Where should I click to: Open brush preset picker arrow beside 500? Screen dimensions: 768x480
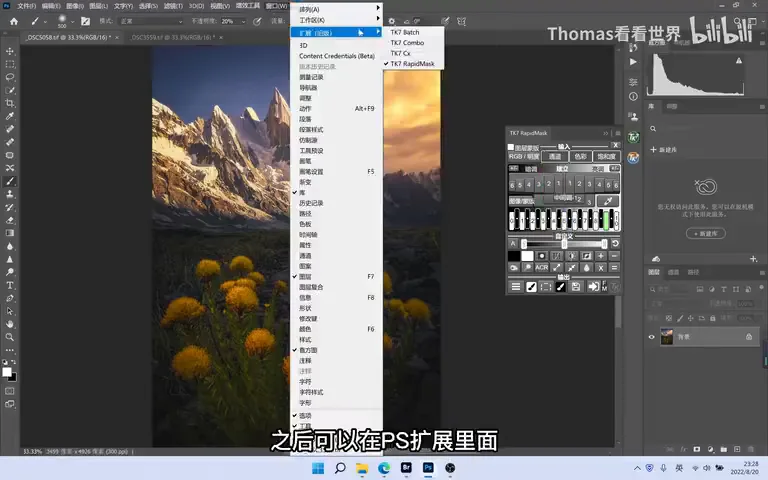[72, 22]
